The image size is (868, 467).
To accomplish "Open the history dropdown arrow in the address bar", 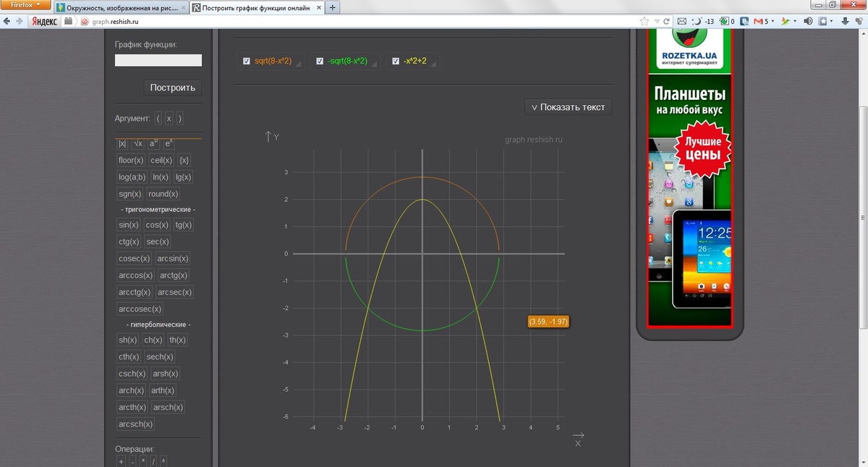I will coord(657,21).
